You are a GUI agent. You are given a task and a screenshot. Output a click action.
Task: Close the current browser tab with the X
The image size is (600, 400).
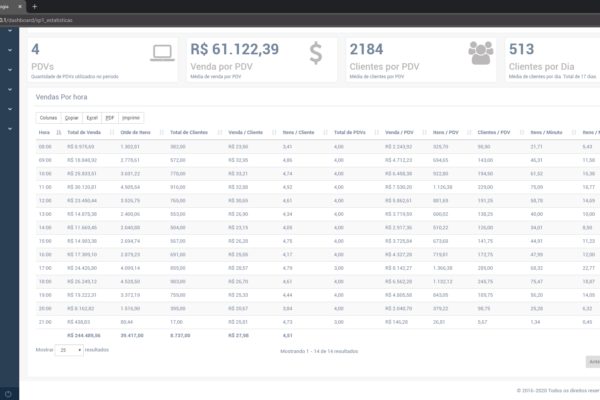(20, 7)
